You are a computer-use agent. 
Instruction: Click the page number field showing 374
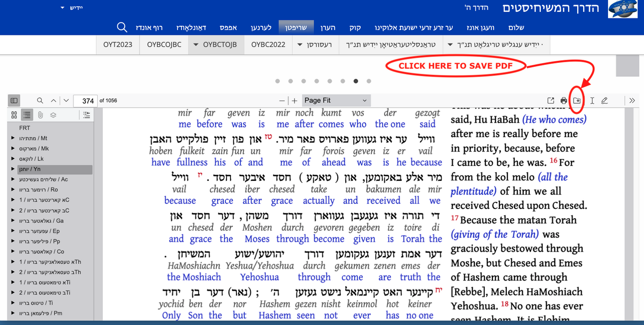coord(85,101)
